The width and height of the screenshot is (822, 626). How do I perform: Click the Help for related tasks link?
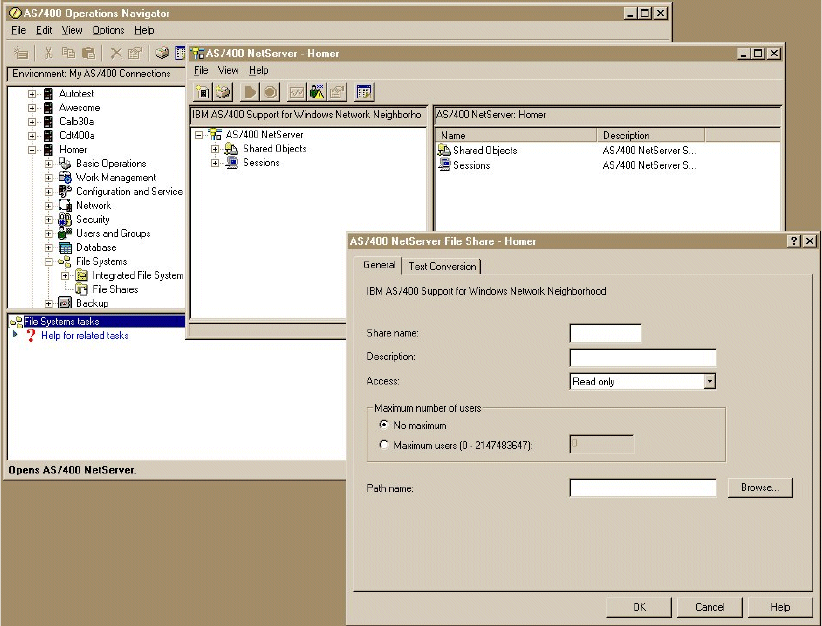pos(84,336)
